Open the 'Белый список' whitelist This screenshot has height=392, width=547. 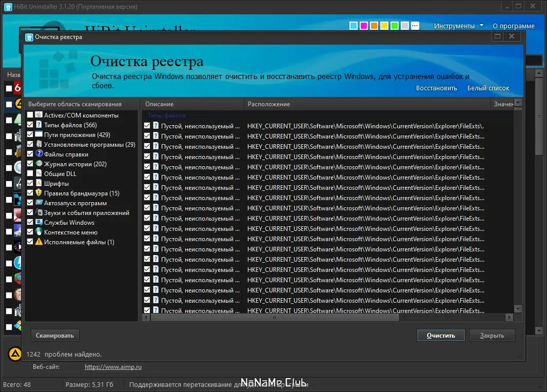click(488, 88)
